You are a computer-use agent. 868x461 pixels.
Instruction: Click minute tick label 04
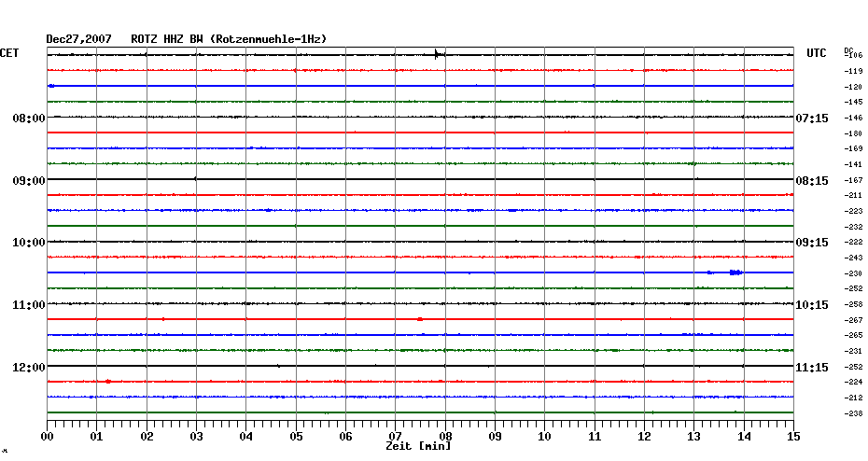(x=246, y=436)
